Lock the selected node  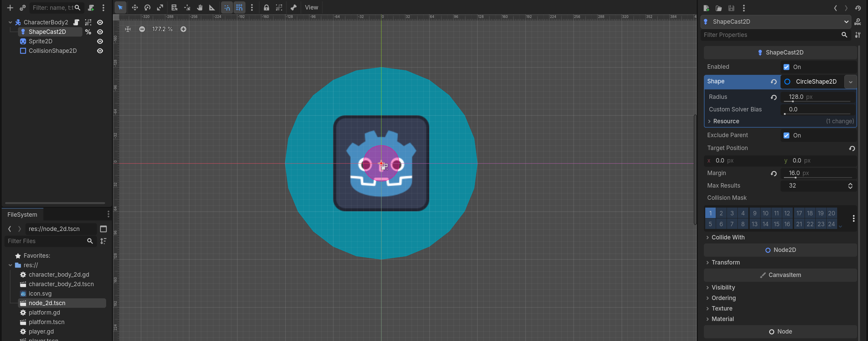(x=267, y=7)
